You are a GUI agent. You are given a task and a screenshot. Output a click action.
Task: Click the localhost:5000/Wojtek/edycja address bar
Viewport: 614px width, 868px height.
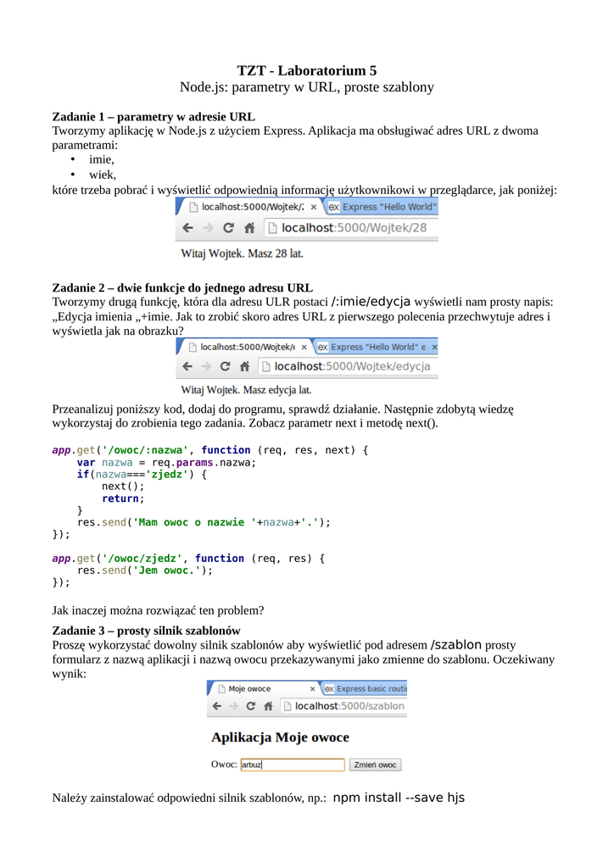356,367
